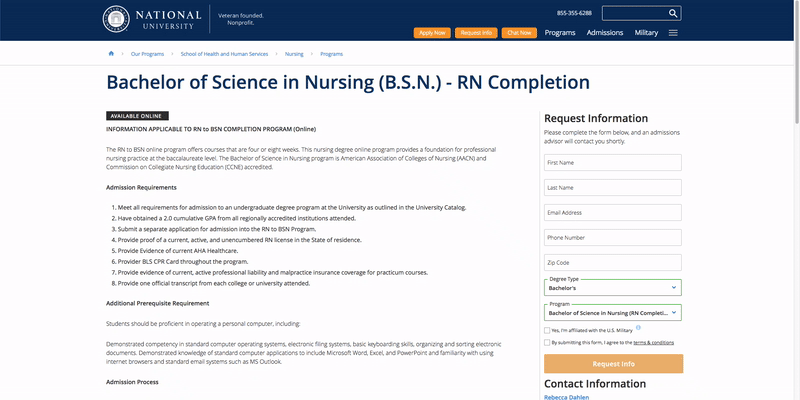800x400 pixels.
Task: Open the Degree Type dropdown
Action: [x=613, y=288]
